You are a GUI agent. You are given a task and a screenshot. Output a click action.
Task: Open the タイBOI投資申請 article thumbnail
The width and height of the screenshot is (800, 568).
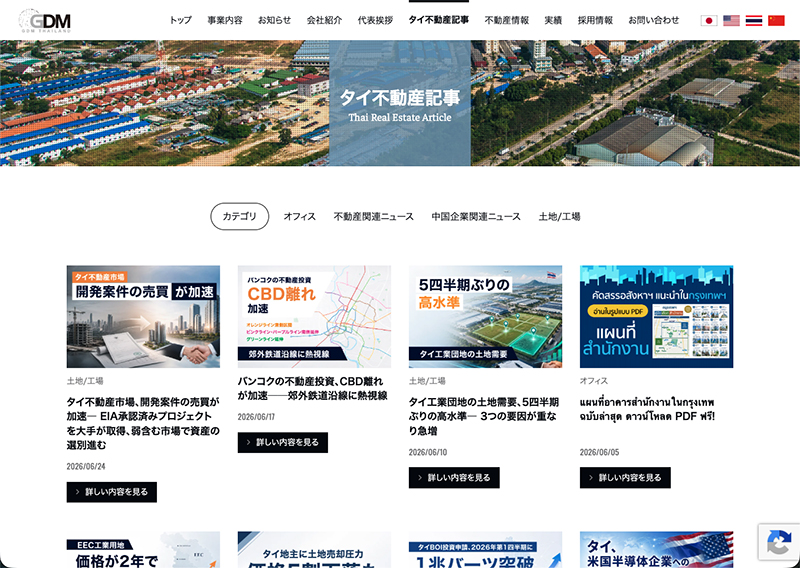tap(485, 550)
